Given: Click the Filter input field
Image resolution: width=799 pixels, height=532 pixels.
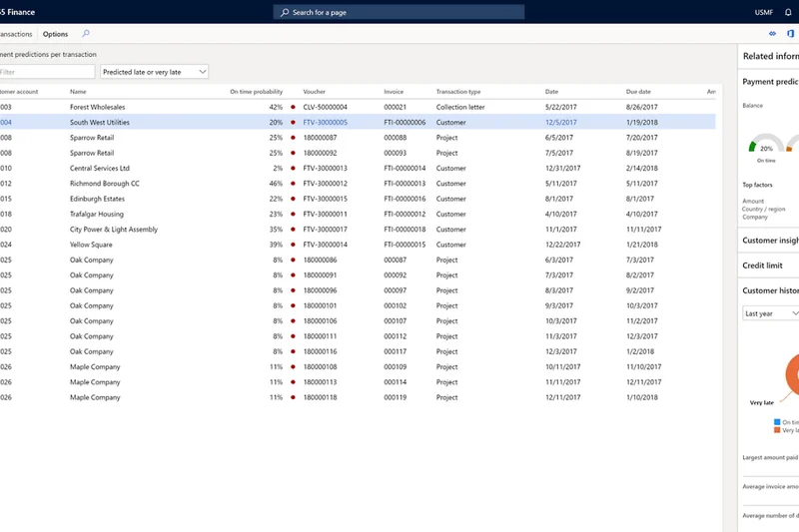Looking at the screenshot, I should [47, 72].
